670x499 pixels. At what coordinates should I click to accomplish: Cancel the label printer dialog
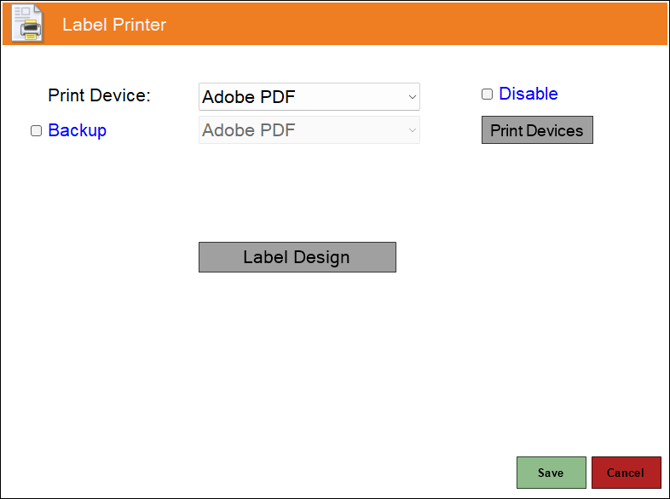point(626,473)
